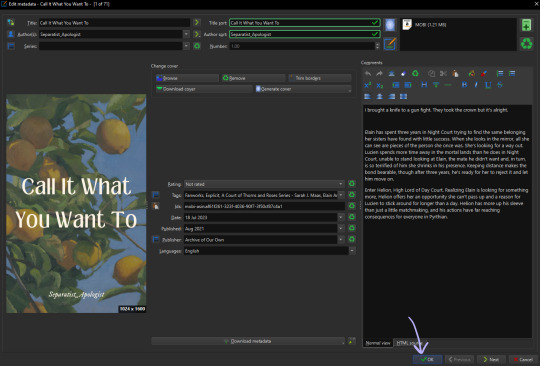The height and width of the screenshot is (366, 540).
Task: Insert a horizontal rule separator
Action: pyautogui.click(x=448, y=85)
